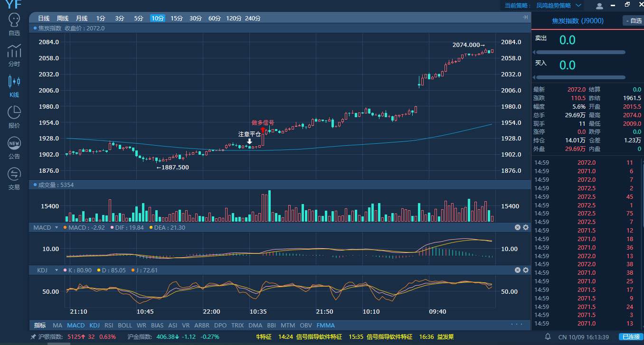644x345 pixels.
Task: Close the MACD indicator panel
Action: pyautogui.click(x=518, y=228)
